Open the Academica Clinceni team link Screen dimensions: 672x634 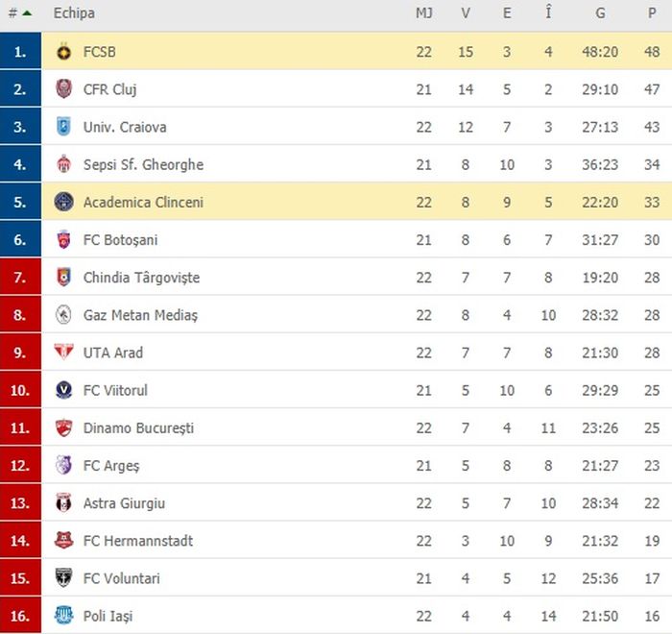pos(143,203)
